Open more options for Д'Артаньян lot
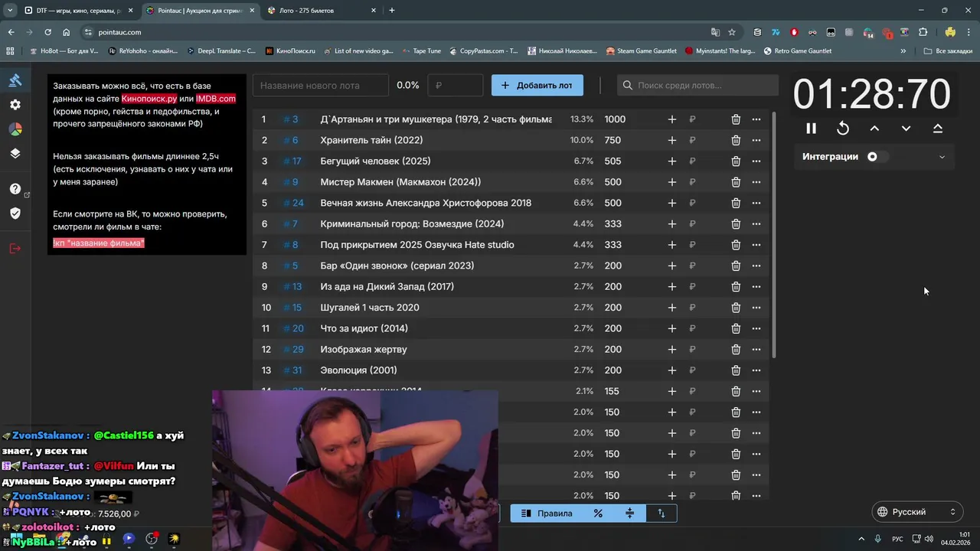 coord(756,119)
